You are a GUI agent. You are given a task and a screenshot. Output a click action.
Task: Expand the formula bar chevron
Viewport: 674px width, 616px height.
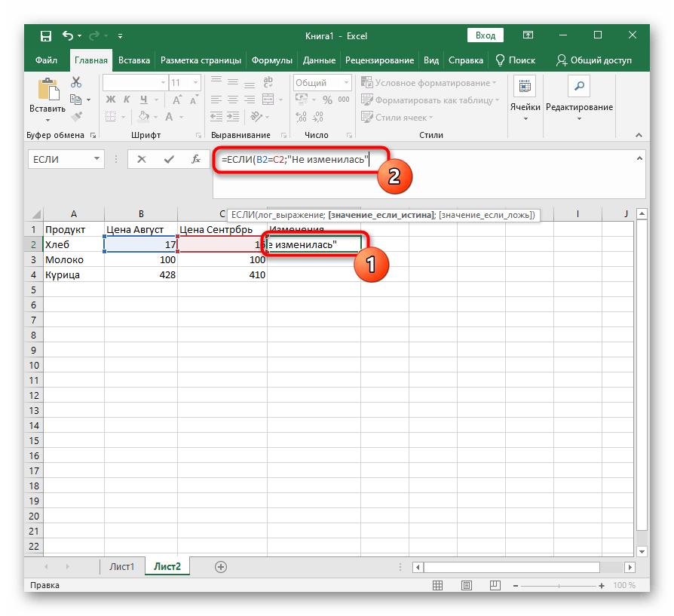(x=639, y=158)
